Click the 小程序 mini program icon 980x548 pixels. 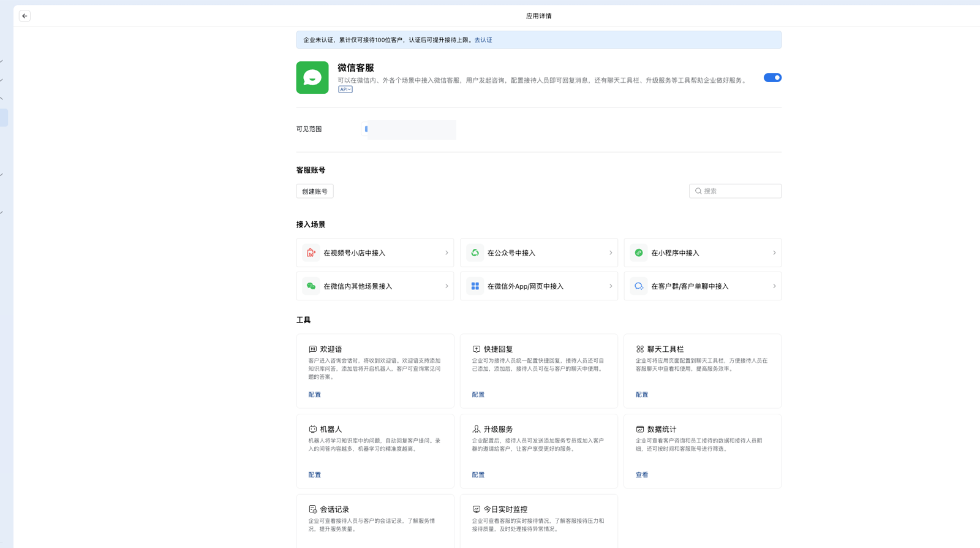click(639, 253)
